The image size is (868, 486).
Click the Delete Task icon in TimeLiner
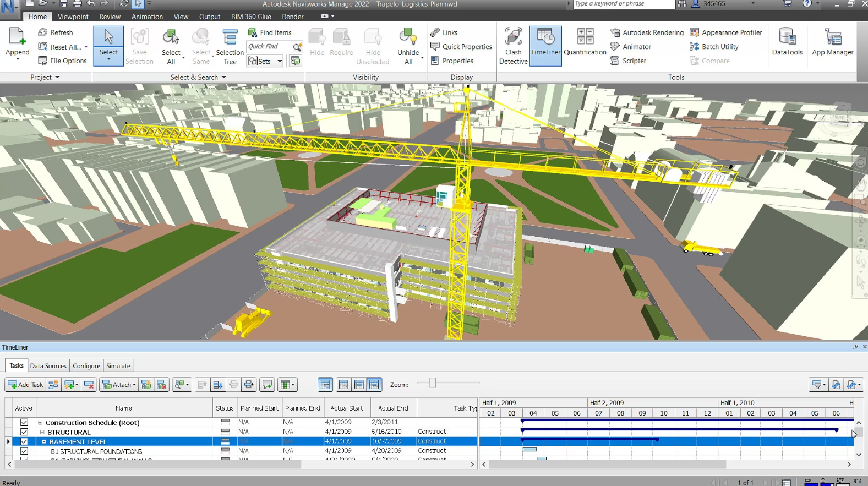tap(89, 385)
